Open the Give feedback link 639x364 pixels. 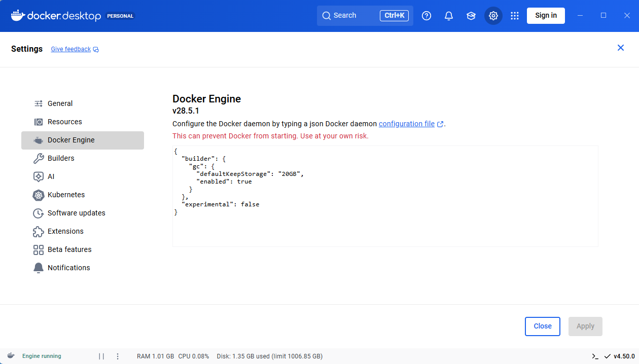71,49
